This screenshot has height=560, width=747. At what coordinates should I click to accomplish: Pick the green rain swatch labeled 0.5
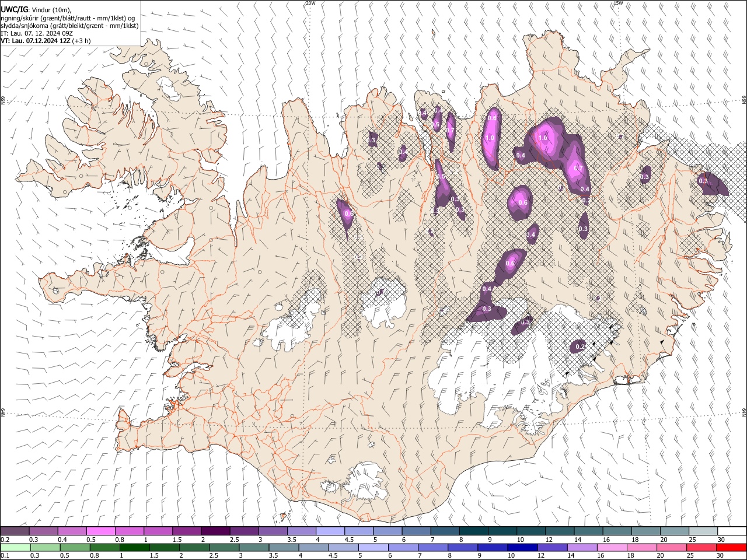click(x=75, y=548)
